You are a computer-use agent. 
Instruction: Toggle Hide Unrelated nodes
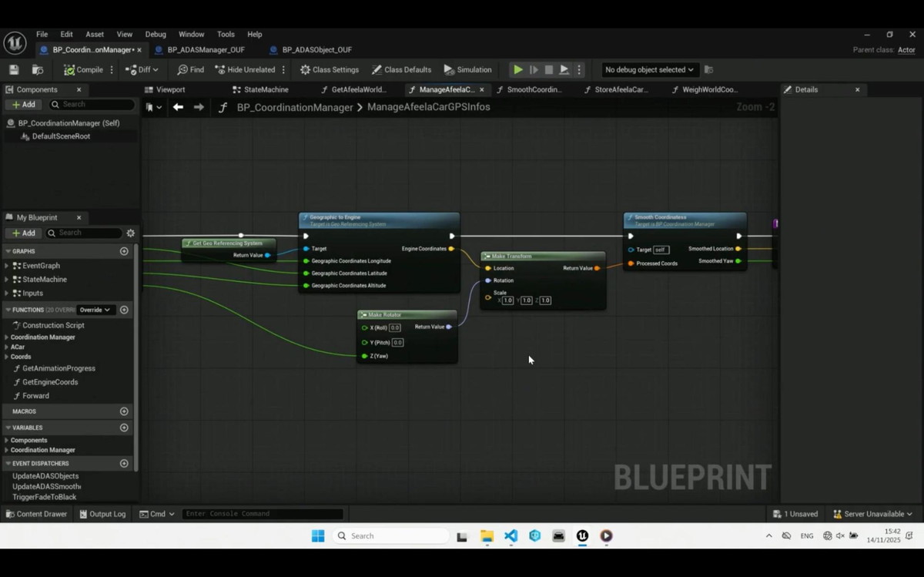click(246, 69)
